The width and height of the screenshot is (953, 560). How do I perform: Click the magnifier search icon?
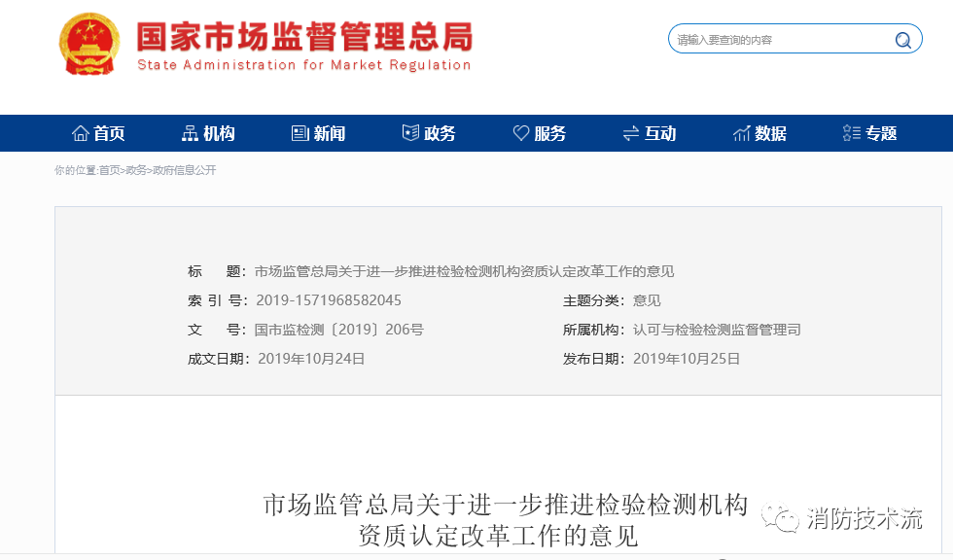coord(903,40)
